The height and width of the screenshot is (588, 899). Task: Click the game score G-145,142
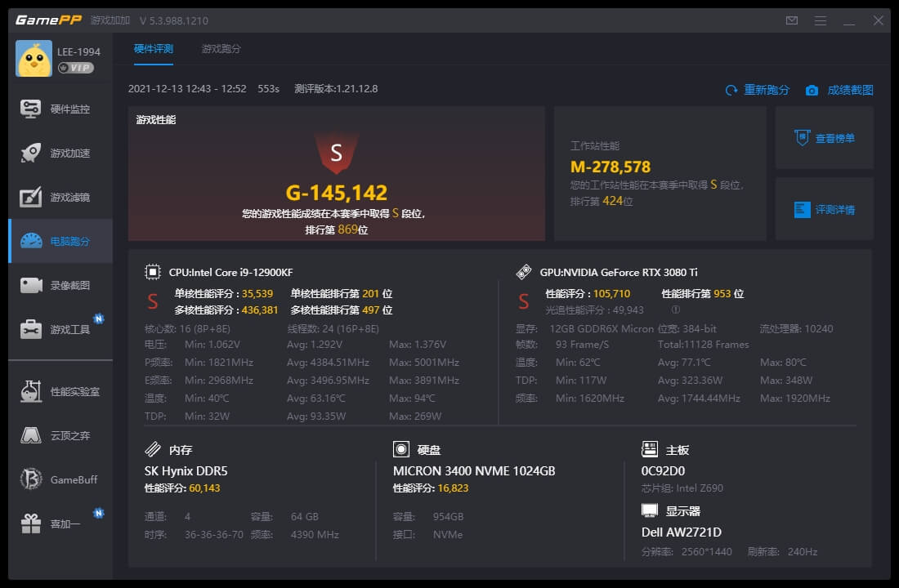pyautogui.click(x=337, y=193)
